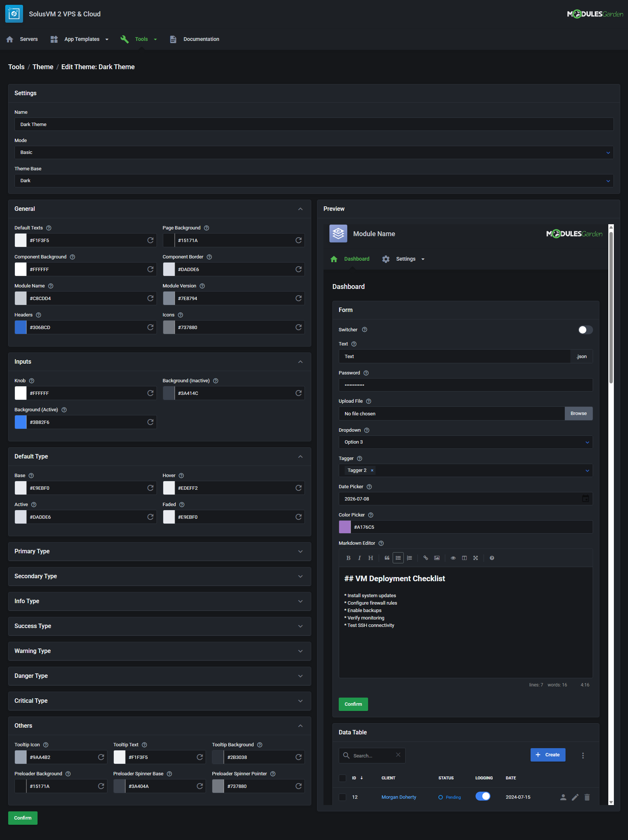This screenshot has height=840, width=628.
Task: Click the SolusVM module logo icon
Action: click(x=14, y=14)
